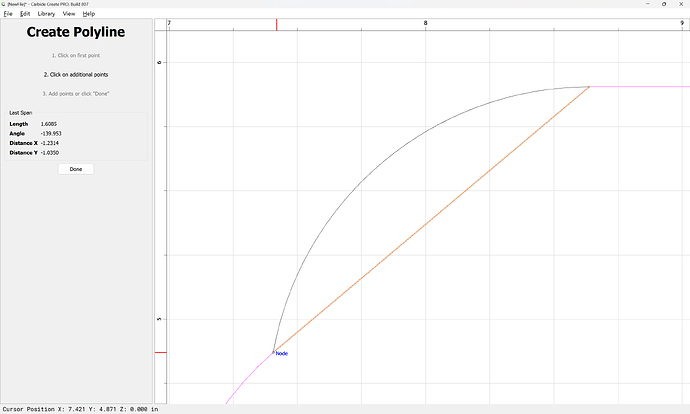Click the magenta horizontal line at right end
Screen dimensions: 690x414
(x=640, y=87)
